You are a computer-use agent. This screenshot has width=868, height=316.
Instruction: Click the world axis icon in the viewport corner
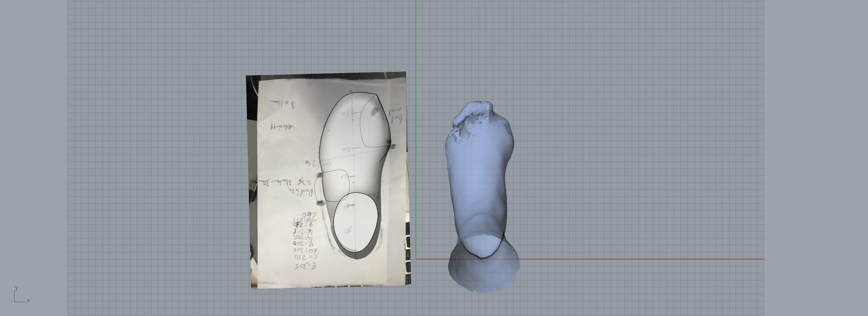(22, 295)
